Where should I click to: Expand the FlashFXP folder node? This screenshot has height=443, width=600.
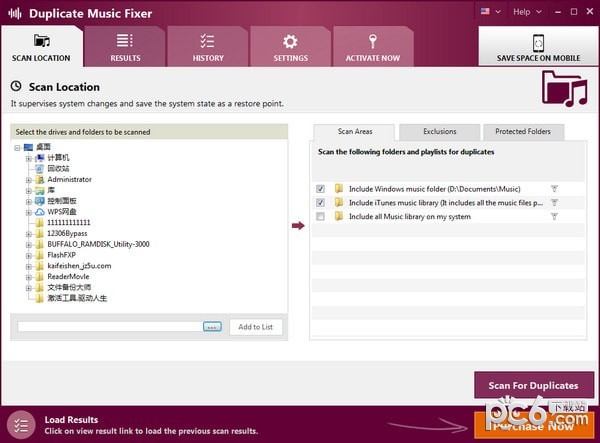[29, 255]
